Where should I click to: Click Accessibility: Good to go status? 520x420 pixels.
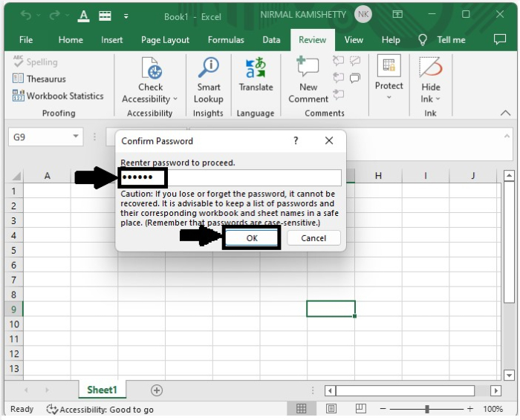100,410
